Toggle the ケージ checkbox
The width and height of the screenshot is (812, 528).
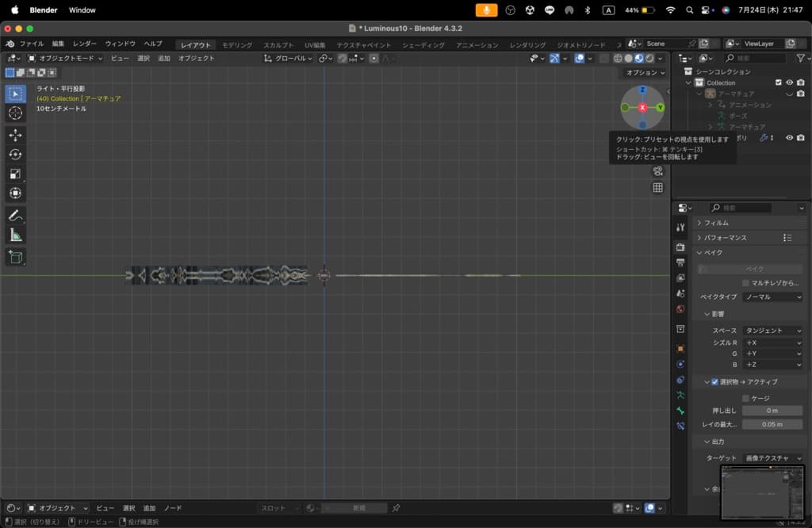746,398
